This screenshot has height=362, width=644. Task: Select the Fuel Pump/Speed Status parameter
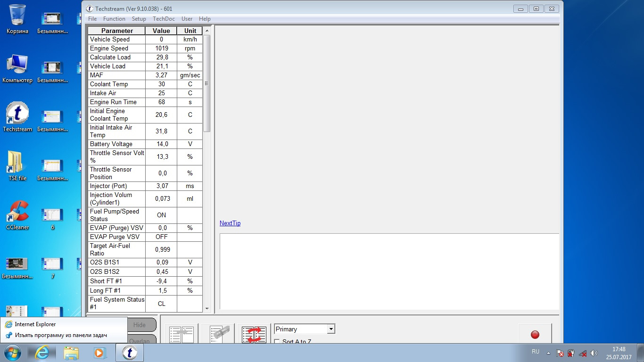(x=117, y=215)
